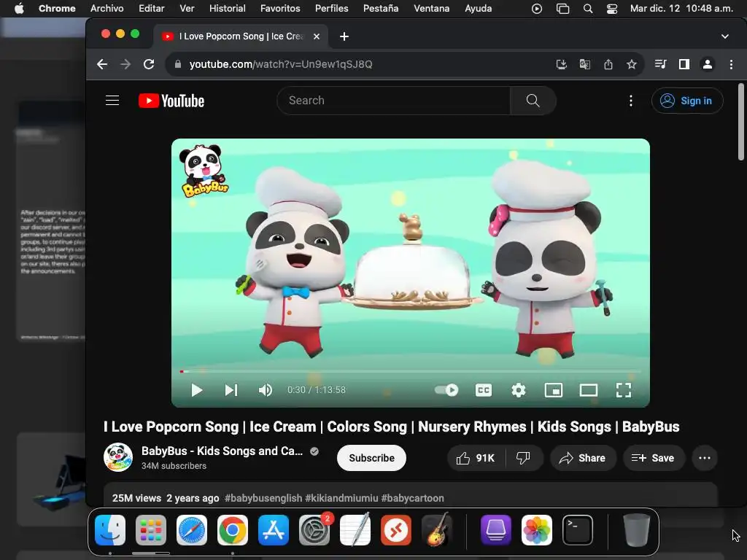The height and width of the screenshot is (560, 747).
Task: Go to YouTube home via logo
Action: point(171,101)
